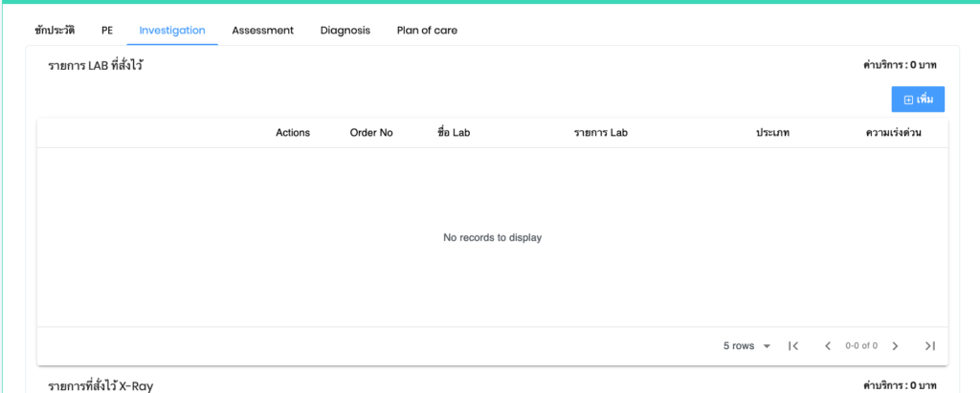Viewport: 980px width, 393px height.
Task: Select the Investigation tab
Action: coord(172,31)
